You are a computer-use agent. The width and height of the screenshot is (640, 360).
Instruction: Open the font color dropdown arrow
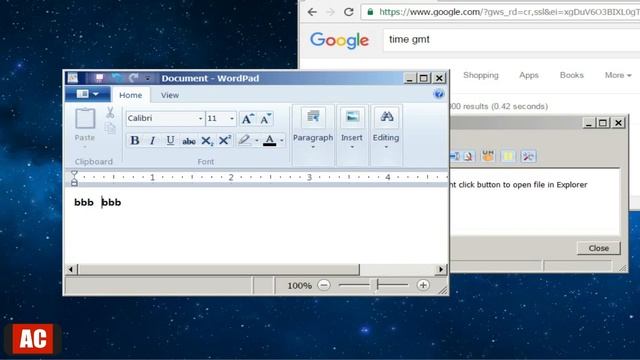[x=282, y=141]
